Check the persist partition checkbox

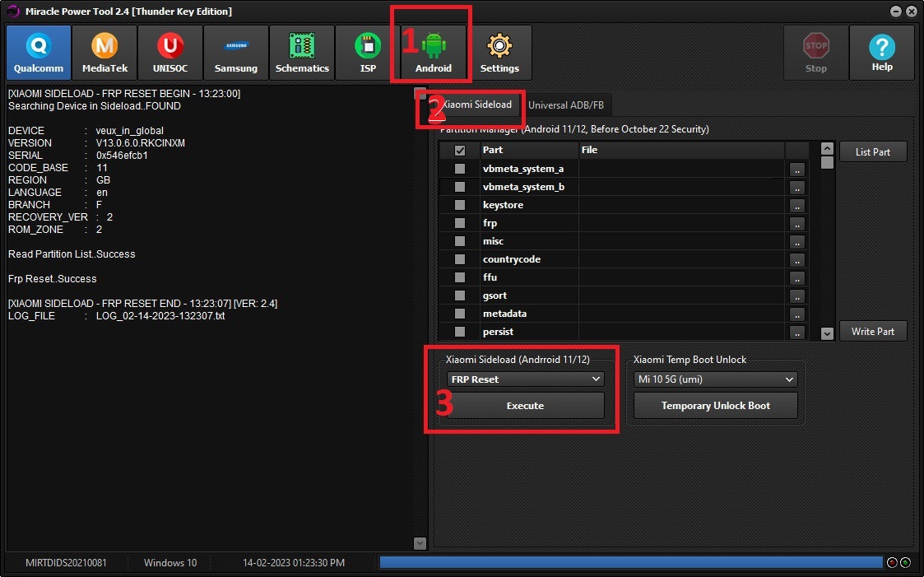pyautogui.click(x=460, y=331)
